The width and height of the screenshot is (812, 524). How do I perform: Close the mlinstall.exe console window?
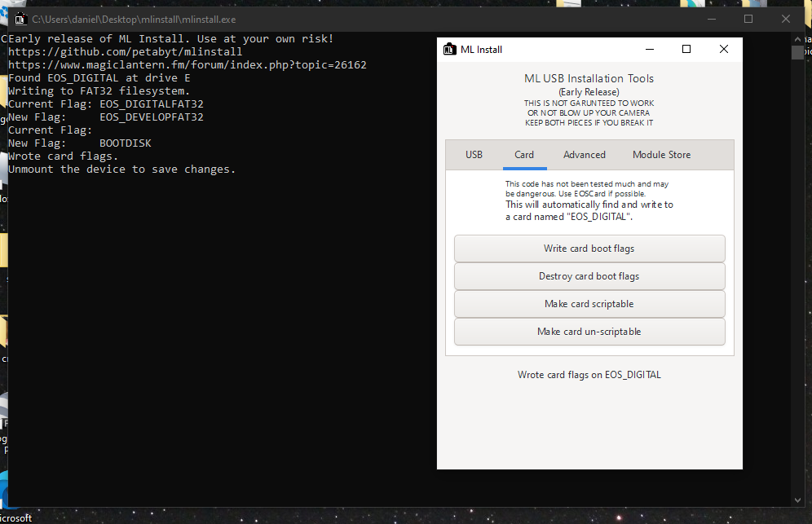[x=786, y=20]
